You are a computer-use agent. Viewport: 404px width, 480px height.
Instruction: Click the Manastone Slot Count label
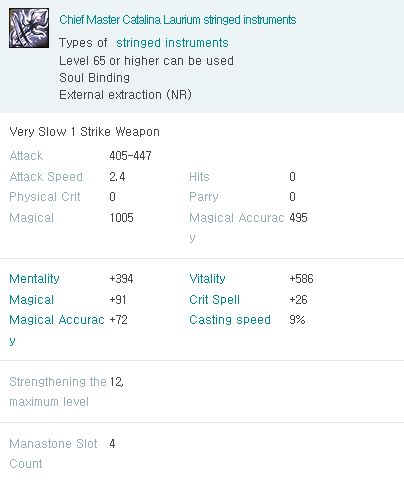[x=53, y=454]
